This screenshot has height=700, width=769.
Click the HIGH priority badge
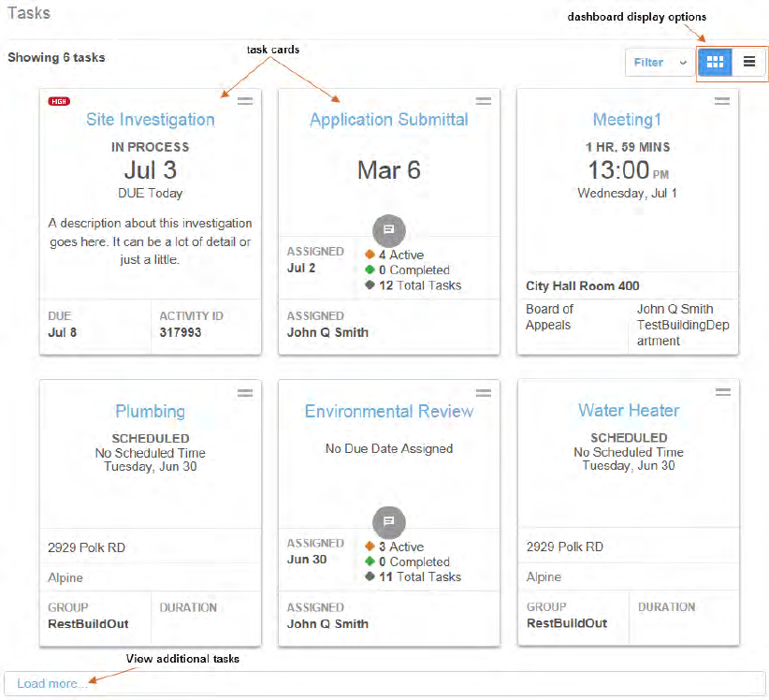coord(59,102)
